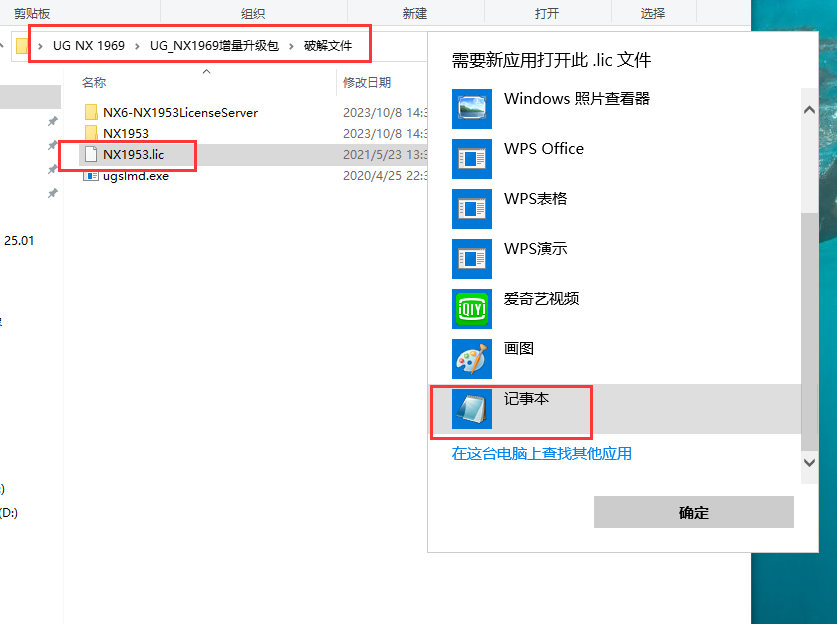The image size is (837, 624).
Task: Confirm with the 确定 button
Action: (x=693, y=512)
